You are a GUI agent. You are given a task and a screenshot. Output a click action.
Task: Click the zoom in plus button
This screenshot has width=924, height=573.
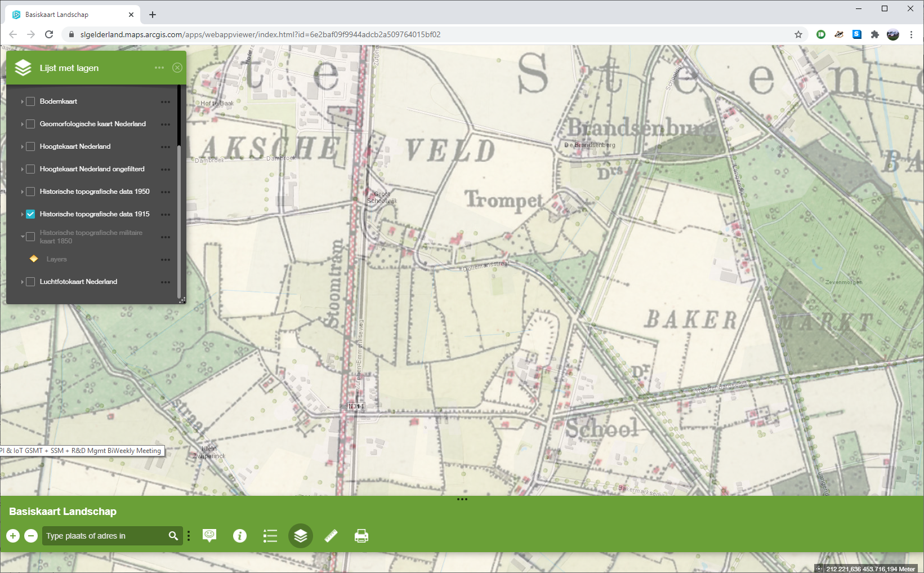tap(13, 536)
